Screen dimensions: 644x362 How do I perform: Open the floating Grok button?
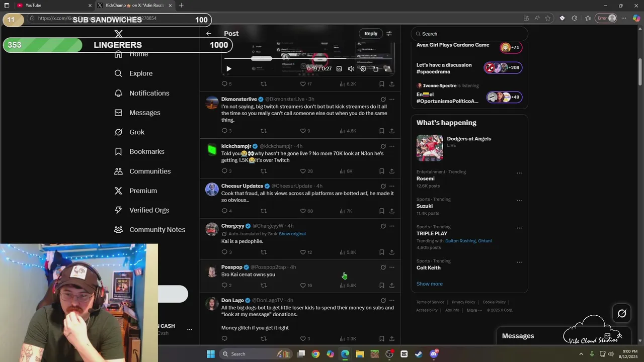click(622, 314)
